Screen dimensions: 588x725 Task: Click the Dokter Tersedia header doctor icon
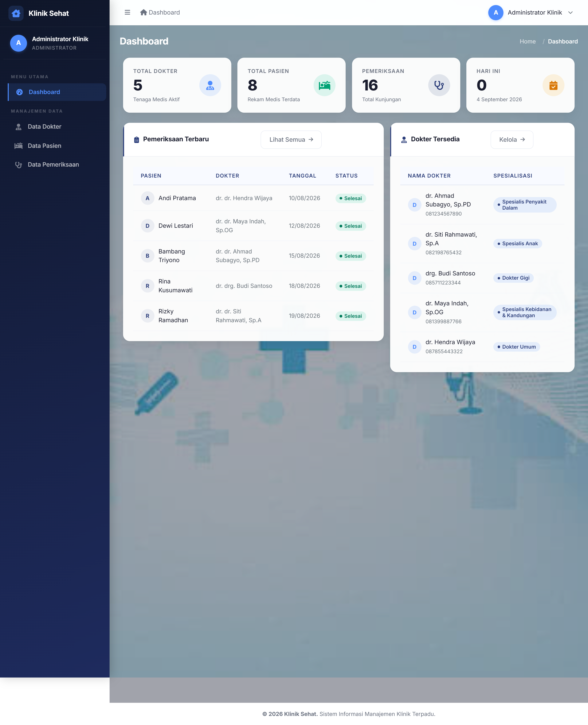404,140
